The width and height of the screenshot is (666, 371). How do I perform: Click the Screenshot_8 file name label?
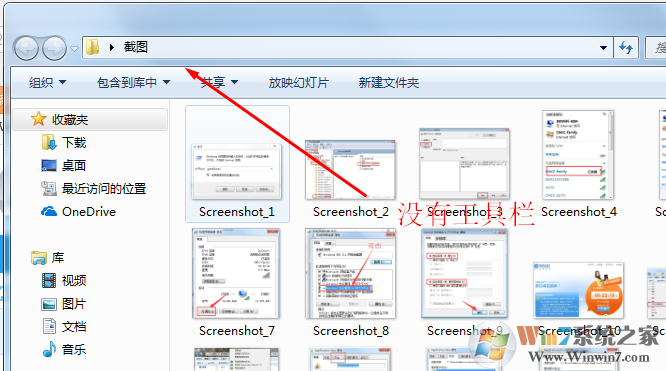(x=351, y=331)
